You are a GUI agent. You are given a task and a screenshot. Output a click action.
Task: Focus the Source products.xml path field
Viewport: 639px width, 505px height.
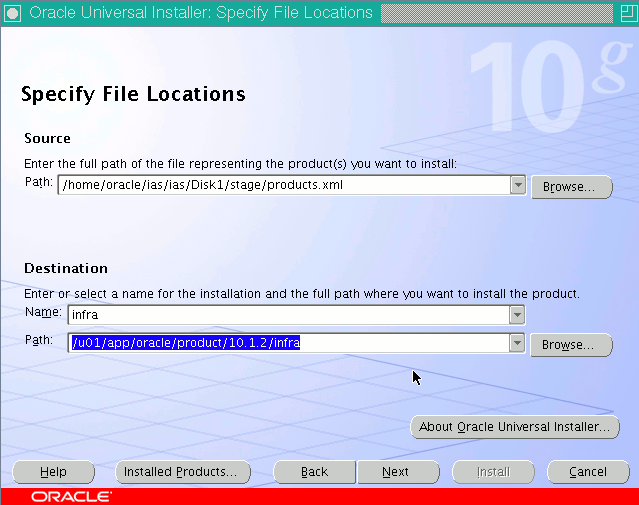click(284, 185)
